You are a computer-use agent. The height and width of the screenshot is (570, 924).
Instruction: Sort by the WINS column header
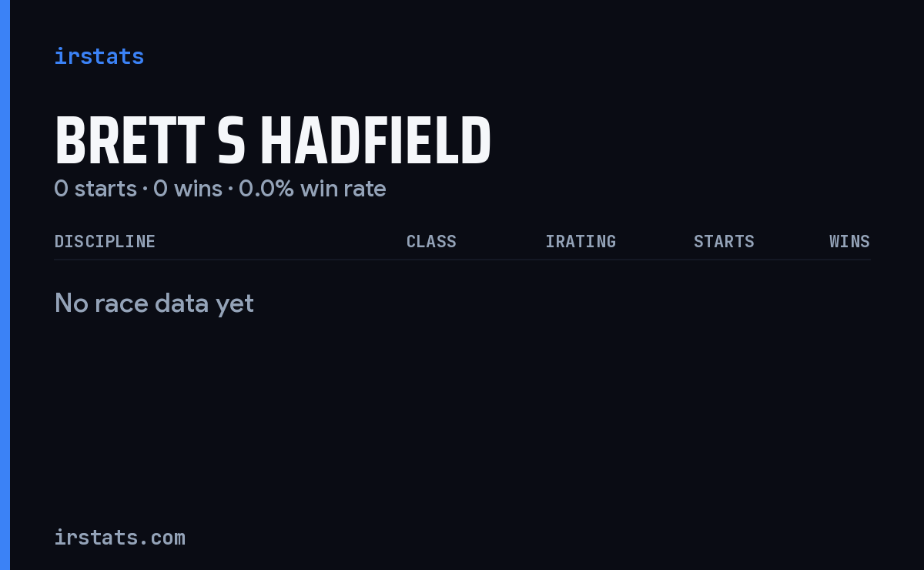pyautogui.click(x=849, y=242)
